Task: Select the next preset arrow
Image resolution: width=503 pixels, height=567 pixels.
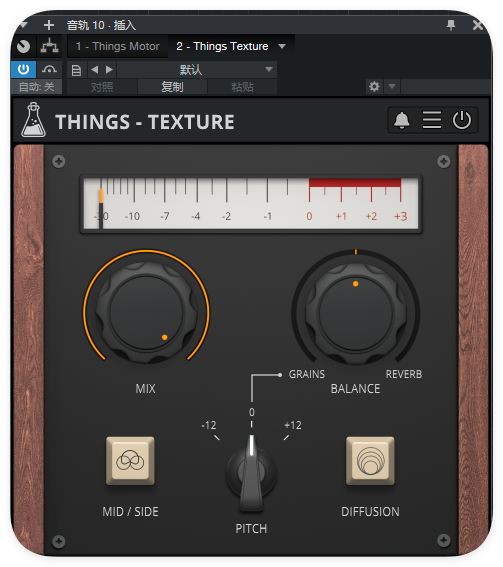Action: pos(109,69)
